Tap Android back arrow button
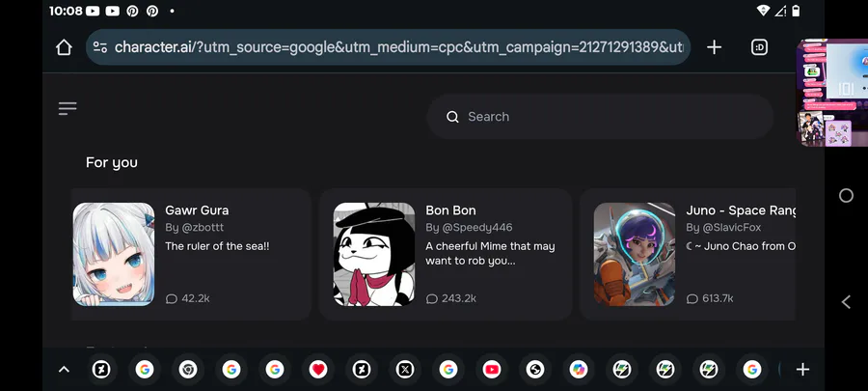This screenshot has height=391, width=868. (846, 302)
